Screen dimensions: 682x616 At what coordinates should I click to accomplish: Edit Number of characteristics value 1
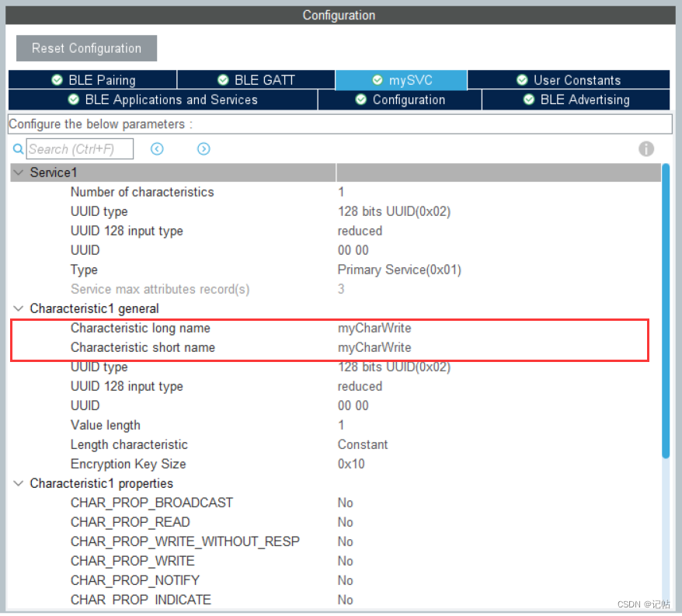click(x=341, y=193)
